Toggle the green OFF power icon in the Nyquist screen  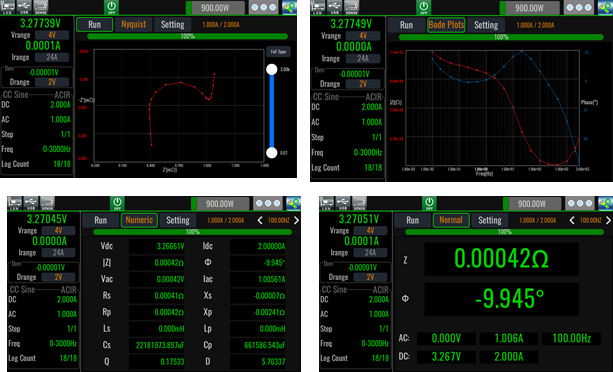click(111, 7)
